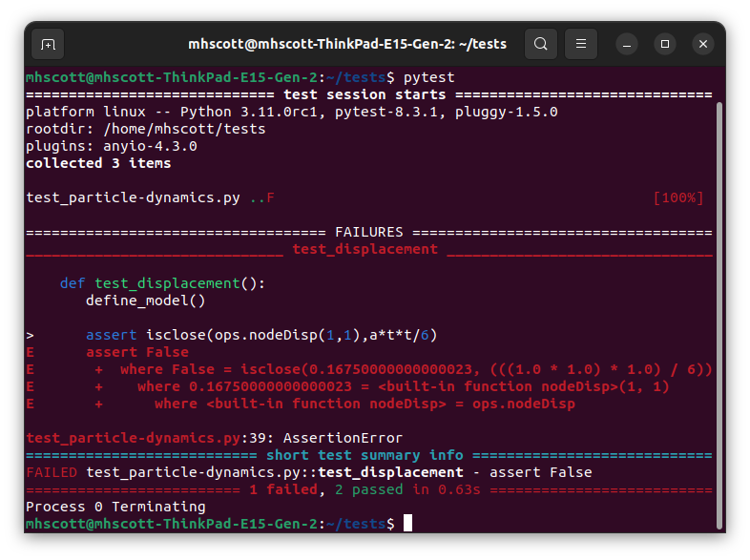Screen dimensions: 750x560
Task: Click the FAILED summary line
Action: (308, 472)
